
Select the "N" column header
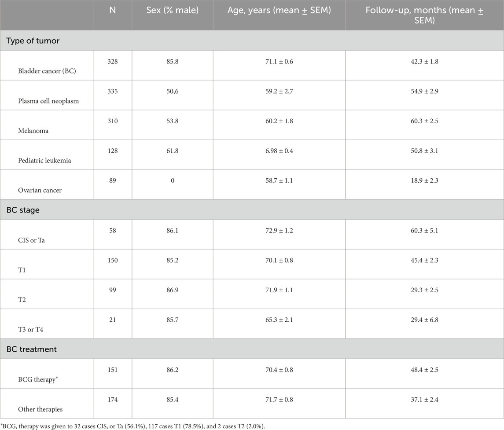tap(113, 10)
